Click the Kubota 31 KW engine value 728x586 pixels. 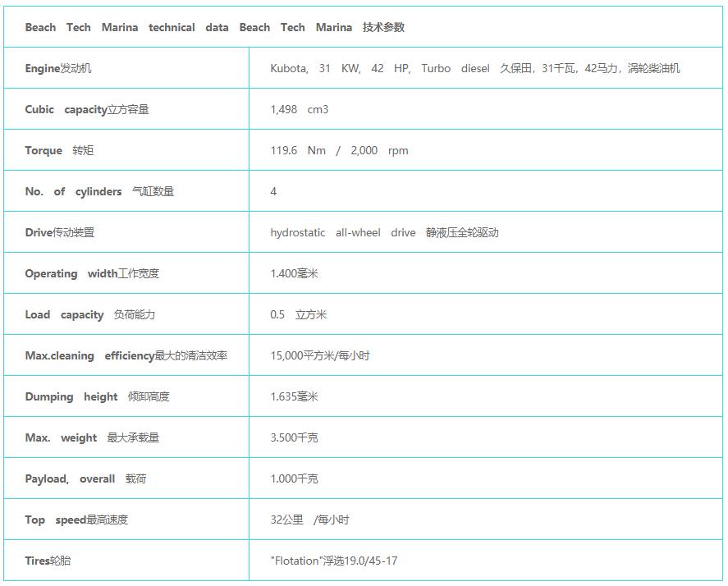coord(475,68)
